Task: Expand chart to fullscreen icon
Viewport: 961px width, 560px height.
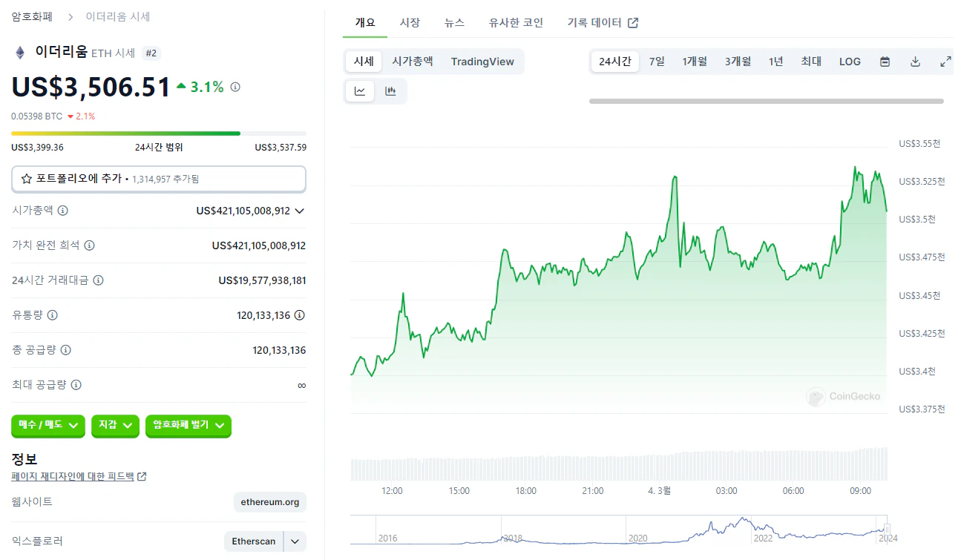Action: [945, 62]
